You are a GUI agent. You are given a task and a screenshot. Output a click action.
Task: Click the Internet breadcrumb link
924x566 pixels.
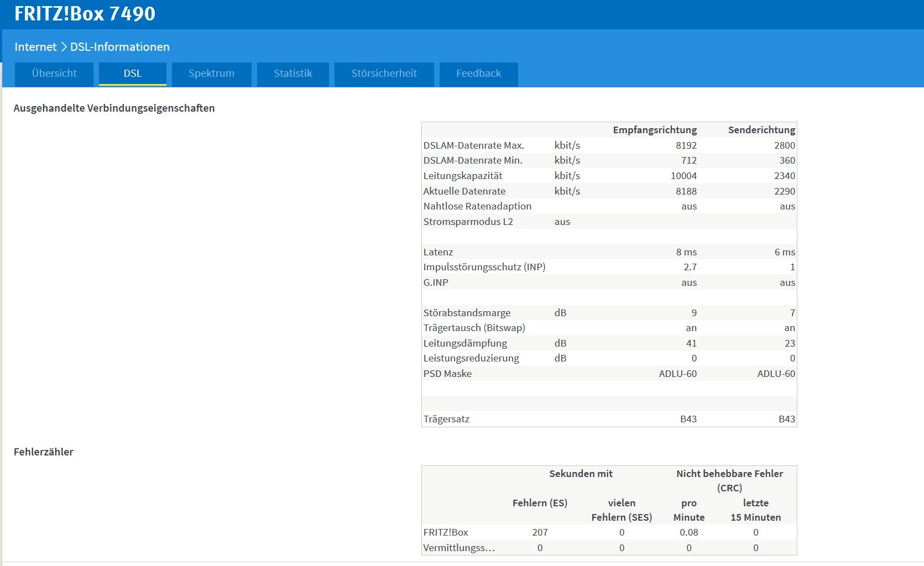coord(35,47)
